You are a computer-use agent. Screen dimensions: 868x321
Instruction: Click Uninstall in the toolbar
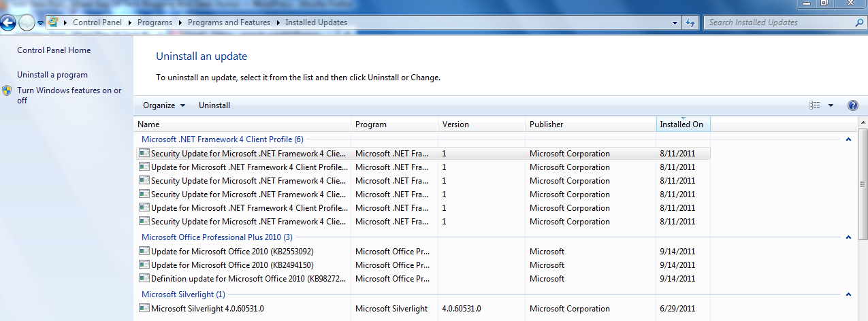tap(214, 105)
